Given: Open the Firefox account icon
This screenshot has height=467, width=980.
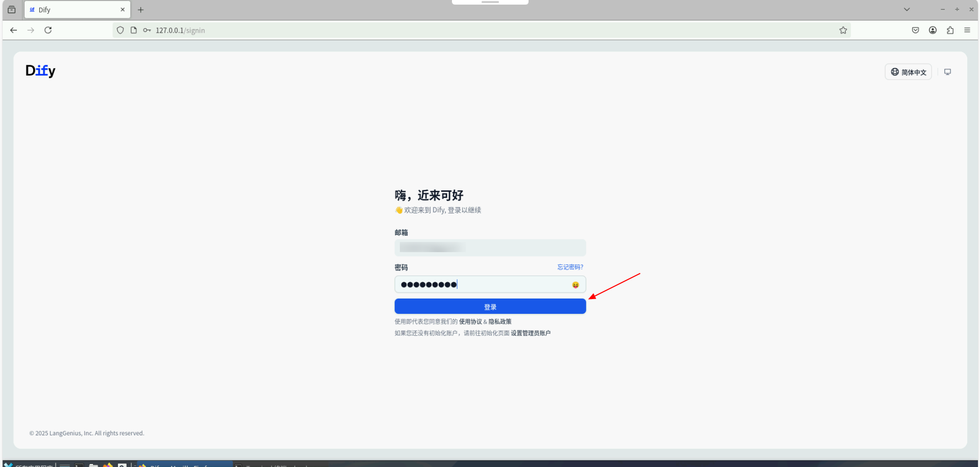Looking at the screenshot, I should 933,30.
